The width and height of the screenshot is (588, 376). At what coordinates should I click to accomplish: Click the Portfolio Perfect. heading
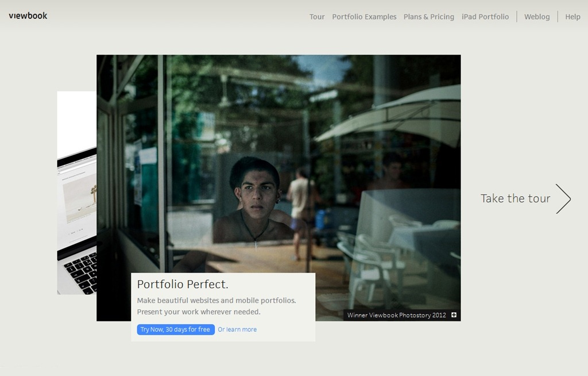[183, 285]
